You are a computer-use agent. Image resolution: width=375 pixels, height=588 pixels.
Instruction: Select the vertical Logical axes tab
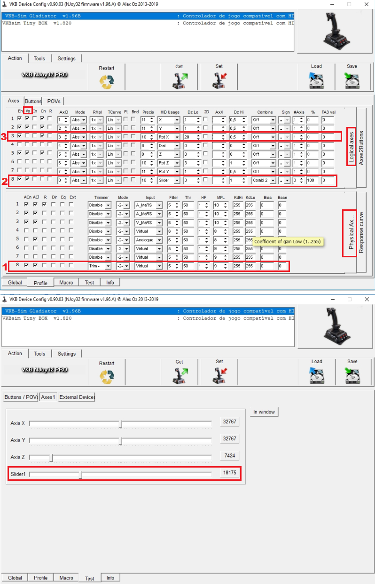click(x=351, y=147)
